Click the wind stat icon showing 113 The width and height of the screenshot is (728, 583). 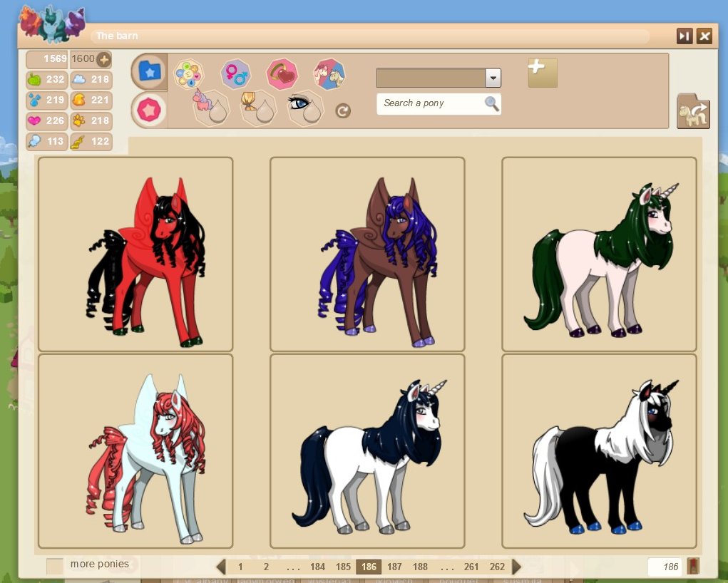pyautogui.click(x=34, y=141)
